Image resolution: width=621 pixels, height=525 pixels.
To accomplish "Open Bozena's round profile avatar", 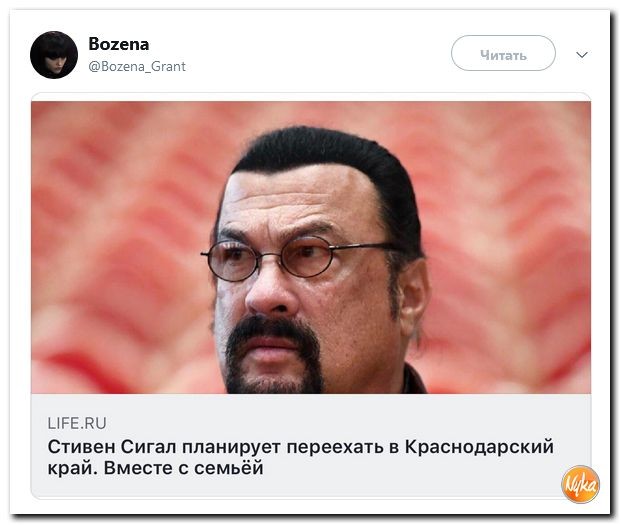I will click(54, 55).
